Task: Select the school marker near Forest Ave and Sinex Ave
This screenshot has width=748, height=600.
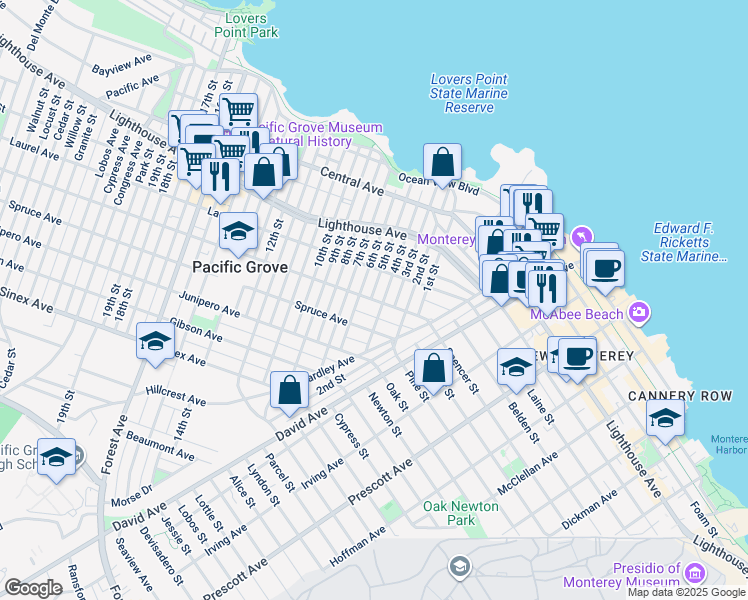Action: coord(155,343)
